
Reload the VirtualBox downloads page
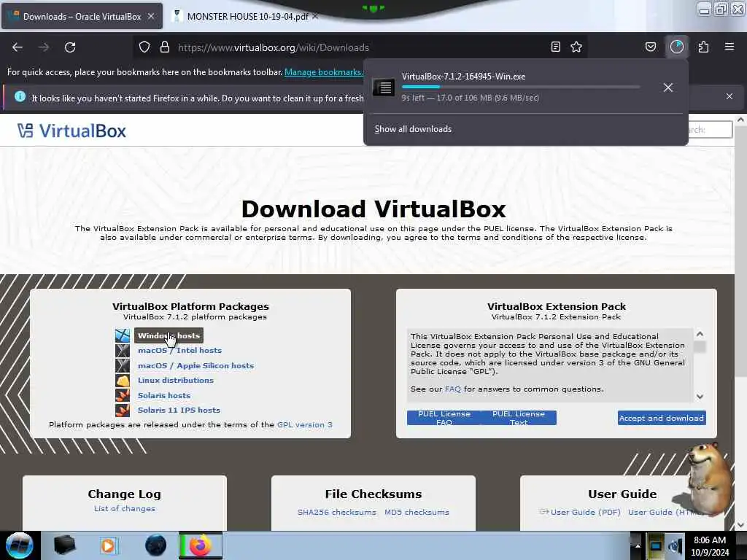[70, 47]
